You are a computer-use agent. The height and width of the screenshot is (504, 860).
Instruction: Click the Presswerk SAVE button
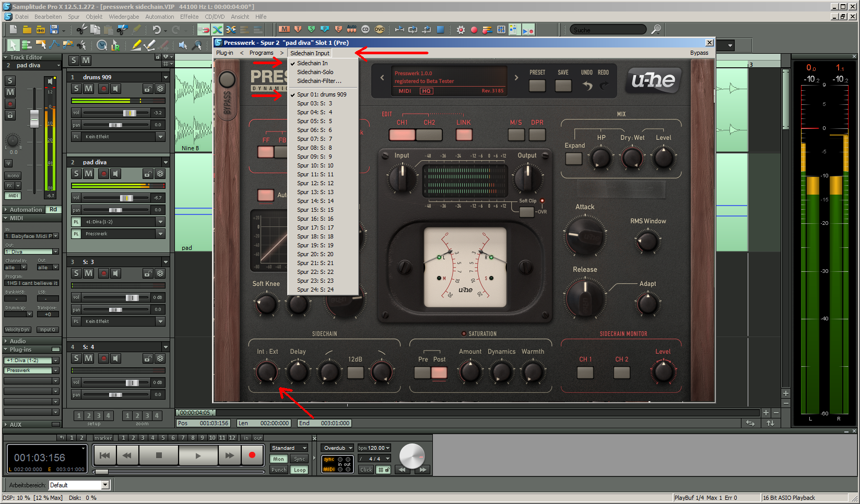click(x=563, y=86)
